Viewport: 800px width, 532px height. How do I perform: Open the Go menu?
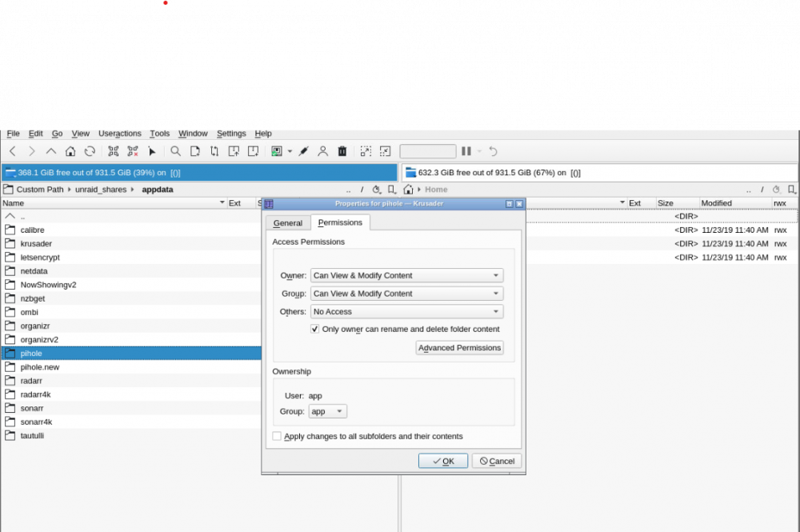coord(57,134)
